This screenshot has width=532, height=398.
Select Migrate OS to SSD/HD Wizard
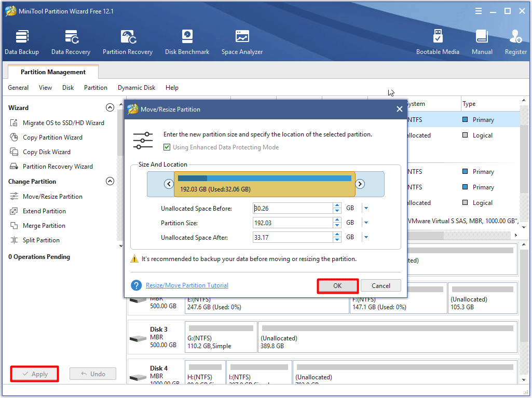click(62, 122)
